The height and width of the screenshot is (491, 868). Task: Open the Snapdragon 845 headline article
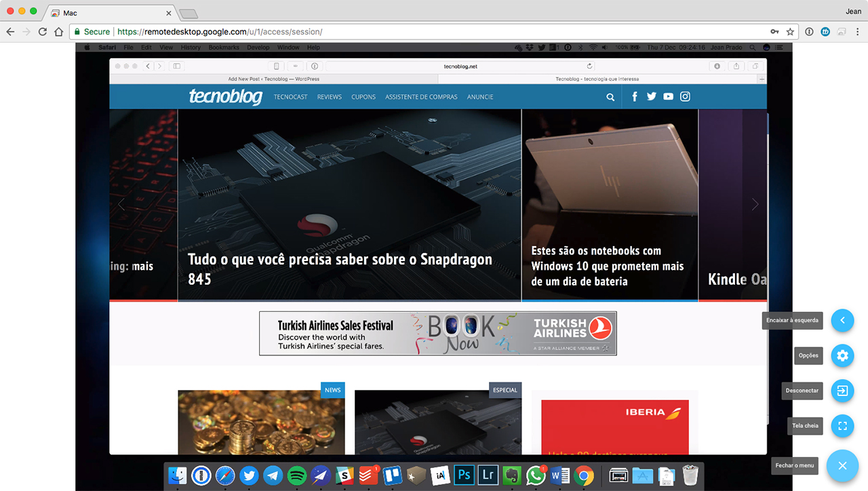[340, 269]
